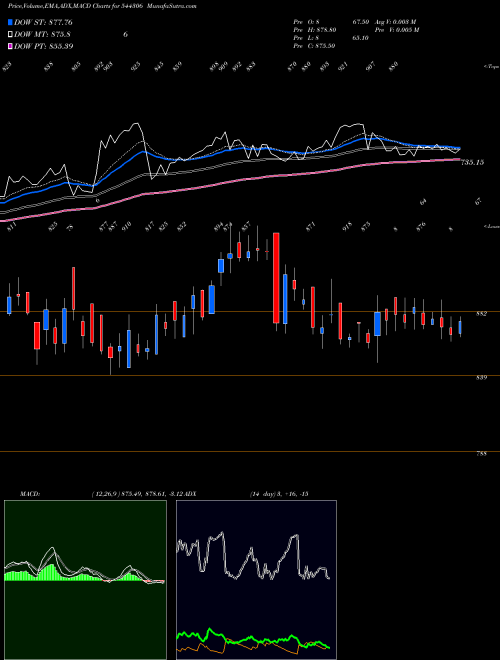Viewport: 500px width, 660px height.
Task: Click the MACD: label above green panel
Action: pos(30,493)
